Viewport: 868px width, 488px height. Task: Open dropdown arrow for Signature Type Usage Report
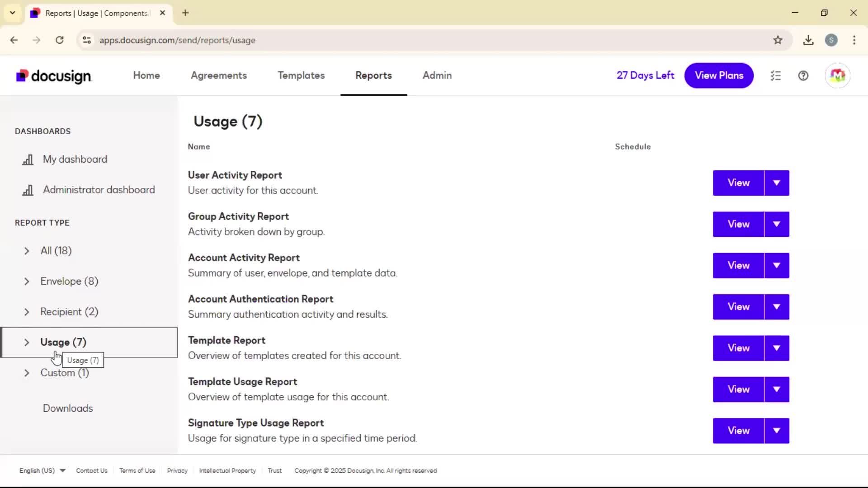pyautogui.click(x=777, y=431)
